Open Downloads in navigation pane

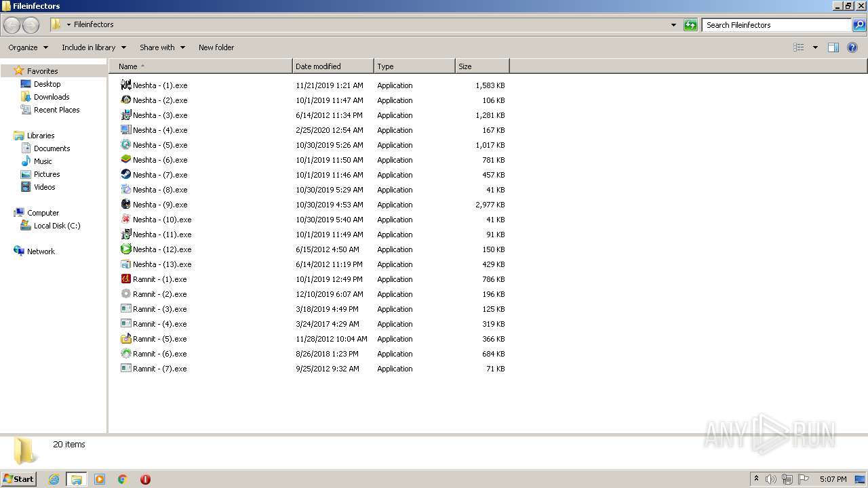(52, 97)
